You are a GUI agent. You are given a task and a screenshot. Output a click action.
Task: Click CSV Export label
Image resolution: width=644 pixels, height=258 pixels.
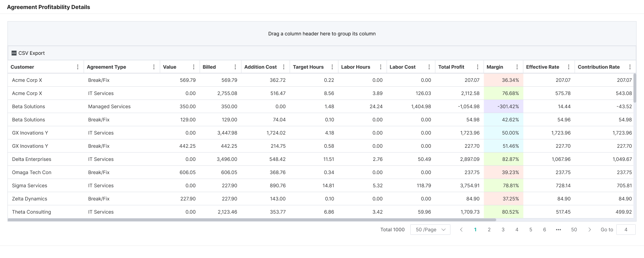pos(32,53)
